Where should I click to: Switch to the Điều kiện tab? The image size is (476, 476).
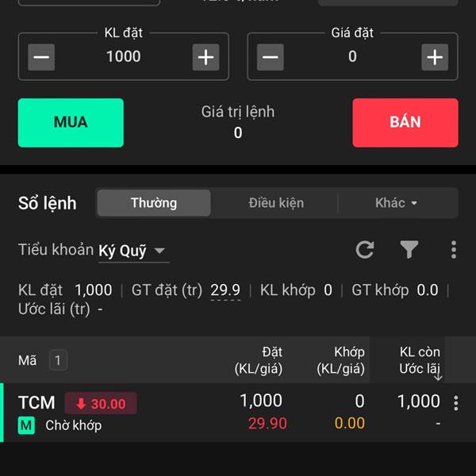tap(276, 203)
